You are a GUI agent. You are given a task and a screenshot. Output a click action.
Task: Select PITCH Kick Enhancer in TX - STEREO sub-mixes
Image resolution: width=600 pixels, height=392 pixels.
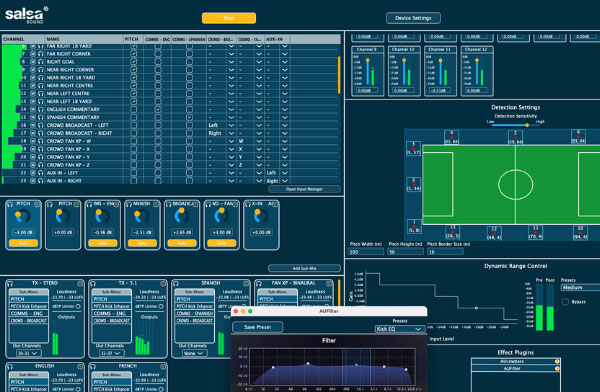click(x=29, y=306)
